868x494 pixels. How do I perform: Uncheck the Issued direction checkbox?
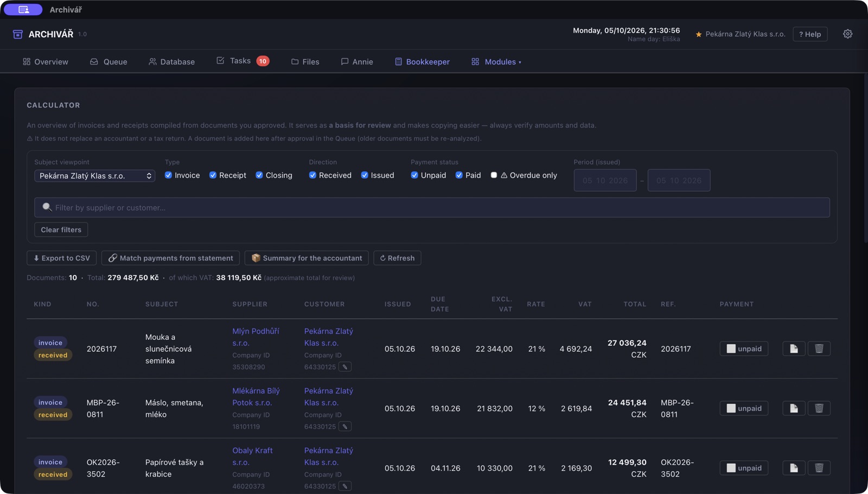coord(365,175)
